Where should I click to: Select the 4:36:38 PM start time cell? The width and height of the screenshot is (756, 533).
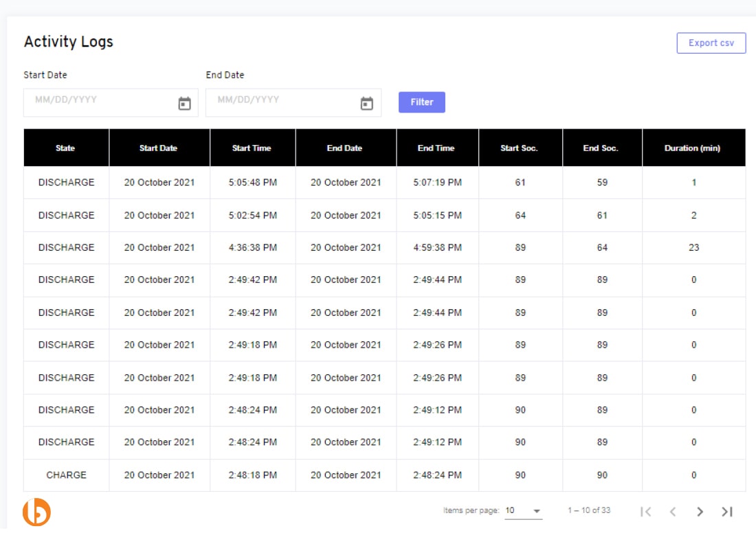pyautogui.click(x=253, y=247)
